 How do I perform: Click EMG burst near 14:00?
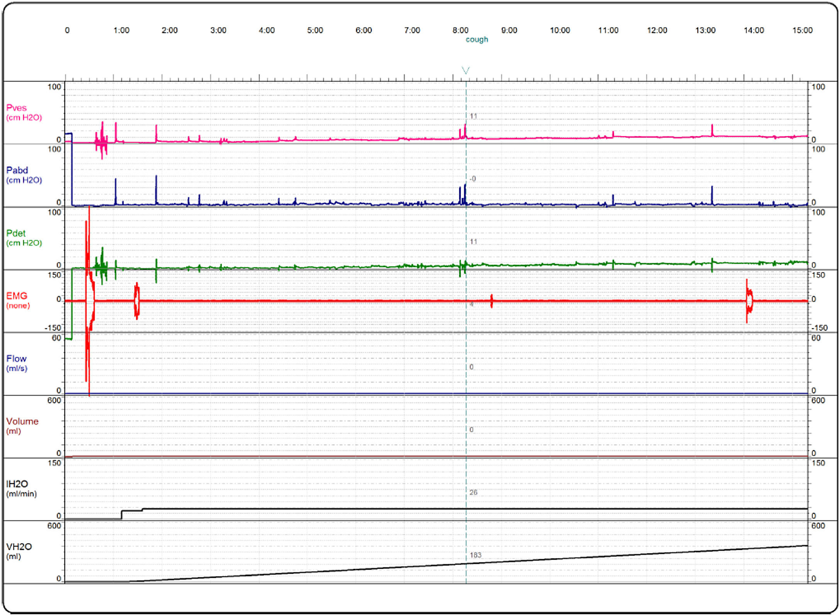click(x=749, y=301)
